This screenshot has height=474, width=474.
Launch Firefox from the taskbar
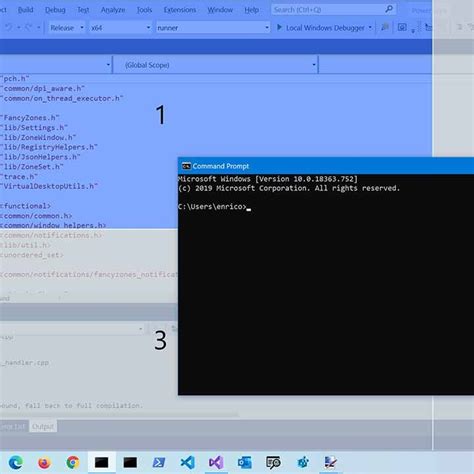(x=44, y=462)
